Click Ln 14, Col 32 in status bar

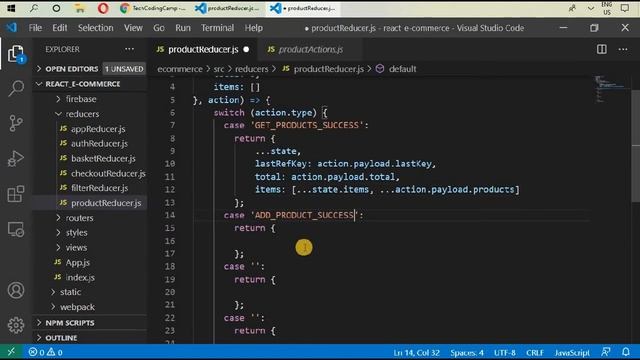tap(416, 353)
